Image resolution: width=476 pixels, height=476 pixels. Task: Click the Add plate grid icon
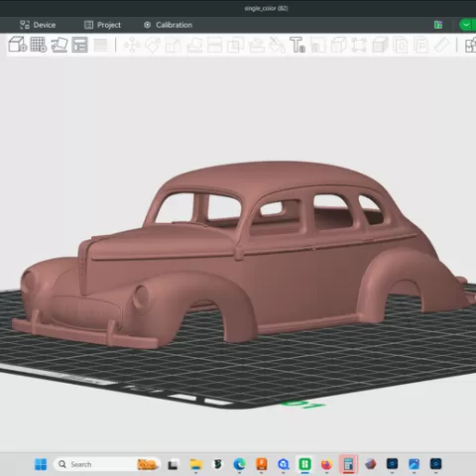[39, 45]
